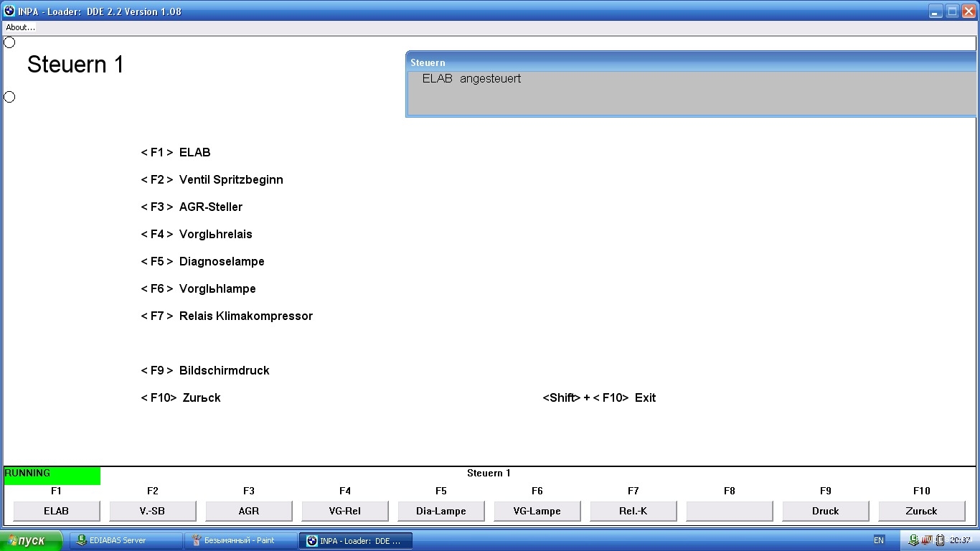Click the red monitor tray icon
The image size is (980, 551).
click(927, 540)
